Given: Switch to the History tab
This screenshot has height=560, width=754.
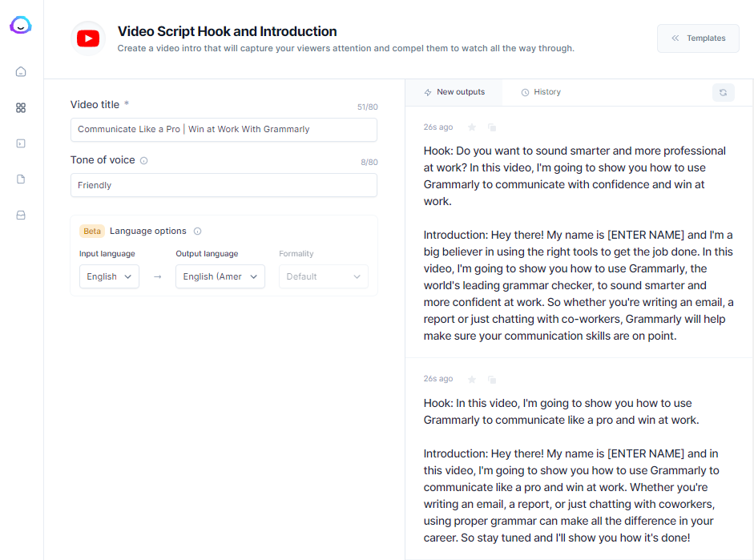Looking at the screenshot, I should [x=541, y=92].
